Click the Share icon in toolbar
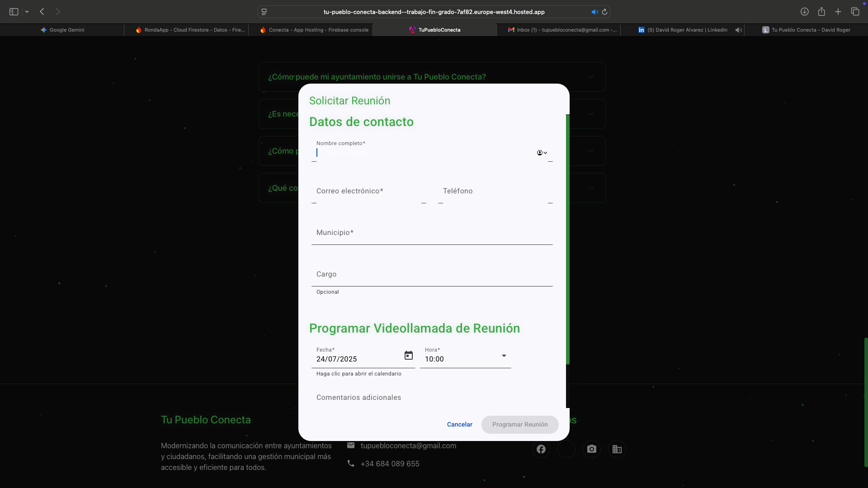Screen dimensions: 868x488 pyautogui.click(x=821, y=12)
